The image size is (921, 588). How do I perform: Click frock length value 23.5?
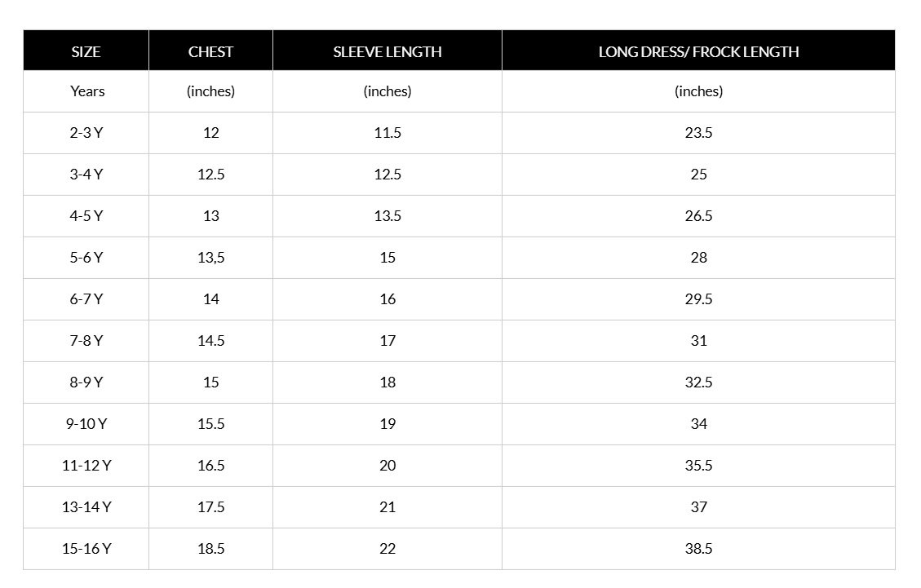(698, 133)
